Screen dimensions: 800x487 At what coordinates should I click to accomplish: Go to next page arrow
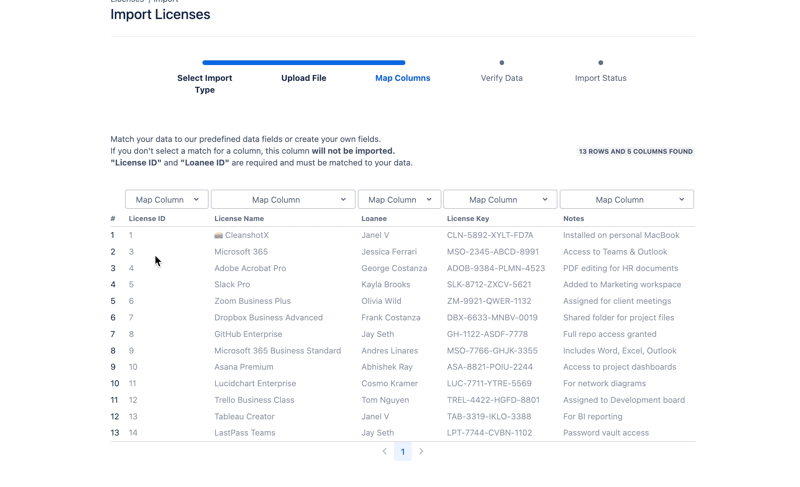point(421,451)
